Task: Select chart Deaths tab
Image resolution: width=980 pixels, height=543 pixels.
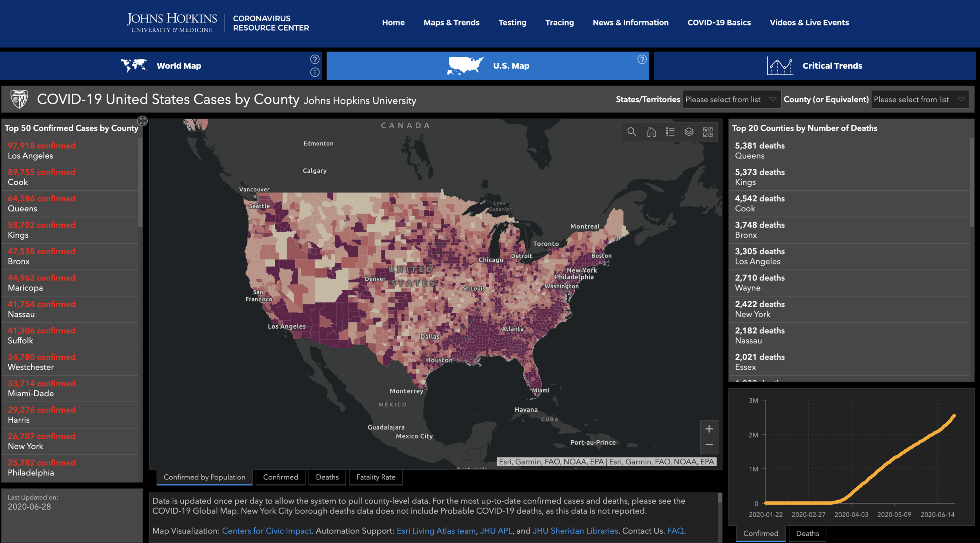Action: point(808,534)
